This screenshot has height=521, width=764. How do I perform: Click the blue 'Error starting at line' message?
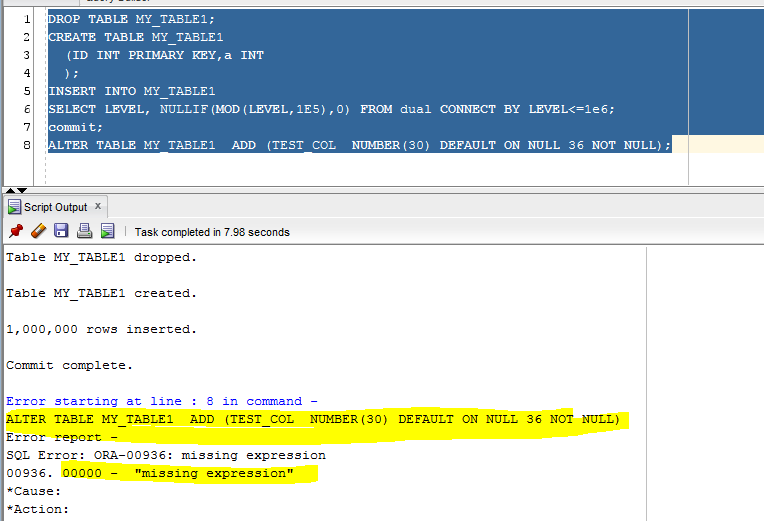[162, 401]
